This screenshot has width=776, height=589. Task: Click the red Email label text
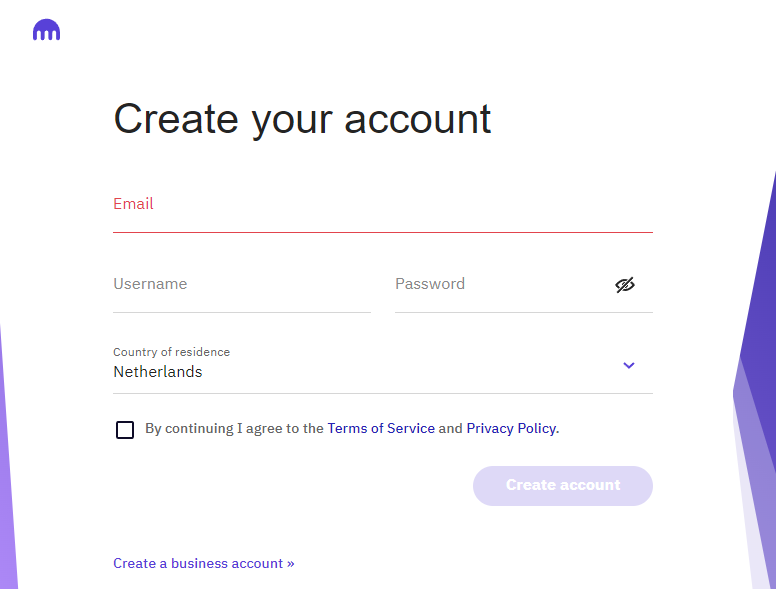133,203
